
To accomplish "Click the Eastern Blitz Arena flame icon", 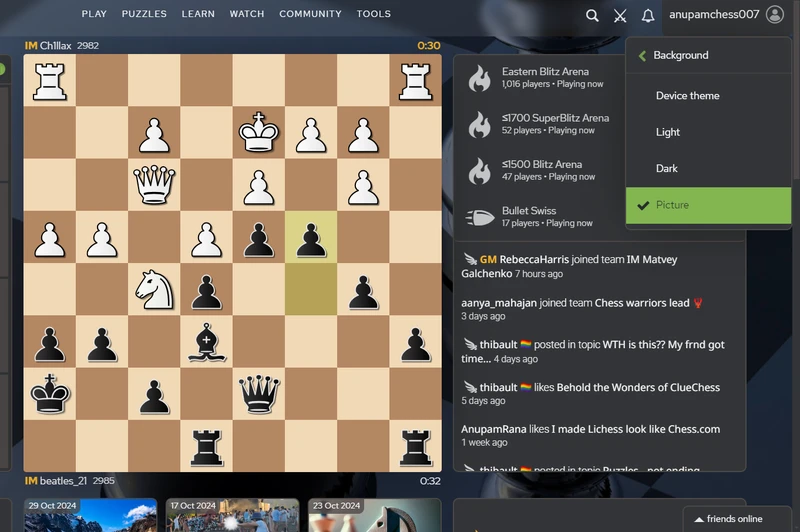I will pos(480,78).
